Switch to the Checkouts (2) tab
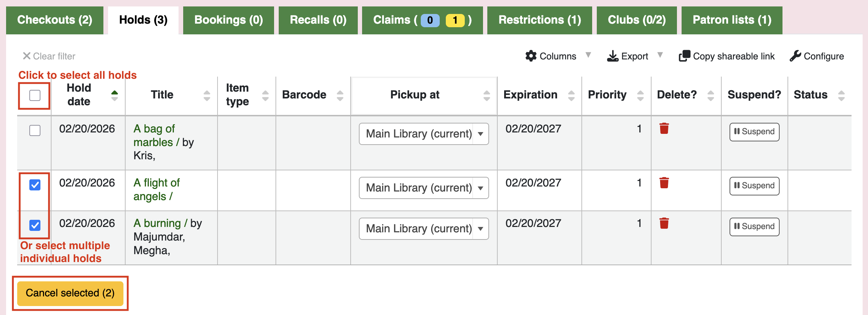 tap(55, 20)
